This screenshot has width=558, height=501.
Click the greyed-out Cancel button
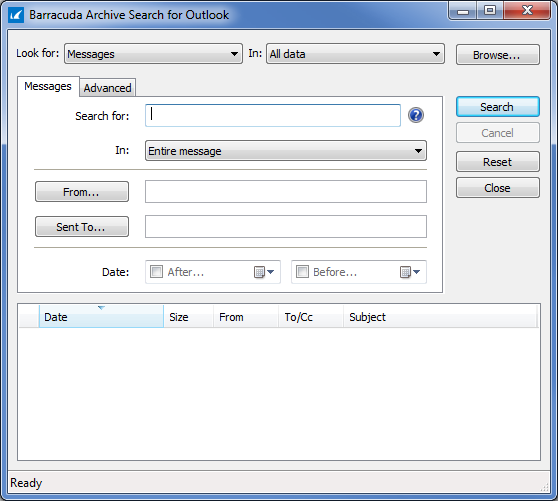point(498,133)
